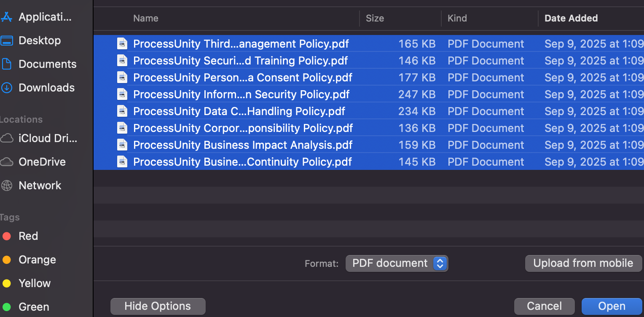Click PDF icon of Person...a Consent Policy file
This screenshot has height=317, width=644.
[122, 78]
